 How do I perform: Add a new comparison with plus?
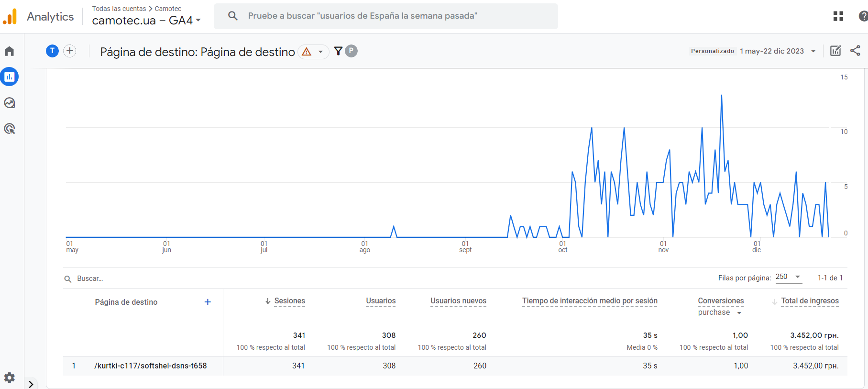click(70, 51)
